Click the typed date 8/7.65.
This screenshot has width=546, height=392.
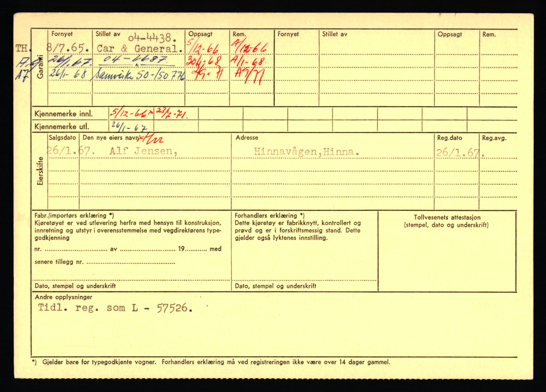[68, 49]
